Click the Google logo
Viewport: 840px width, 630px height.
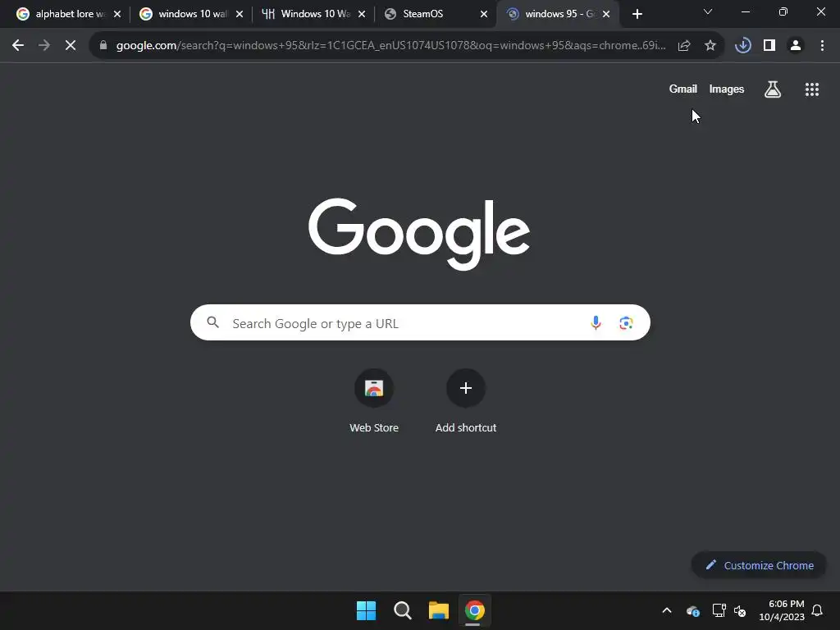pyautogui.click(x=419, y=234)
